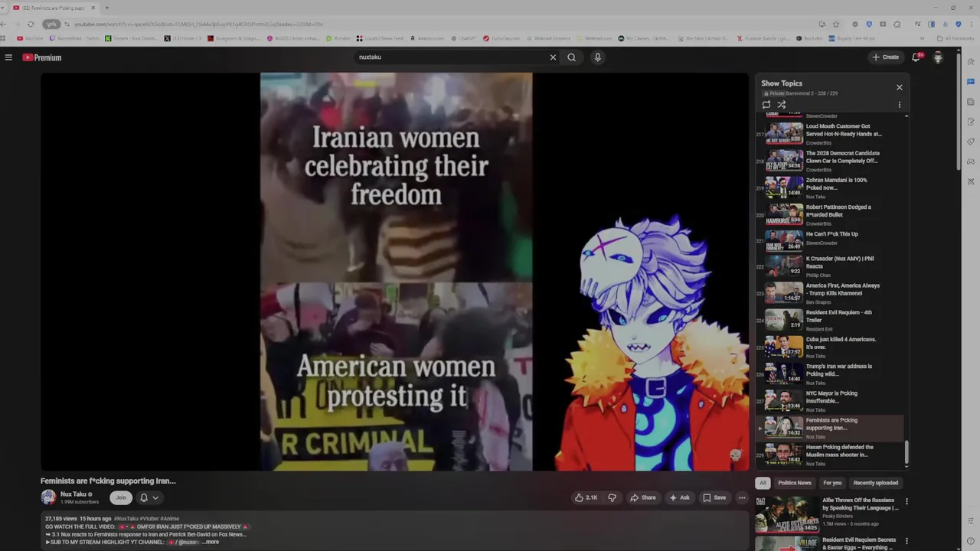Open the Amazon.com bookmark

427,38
